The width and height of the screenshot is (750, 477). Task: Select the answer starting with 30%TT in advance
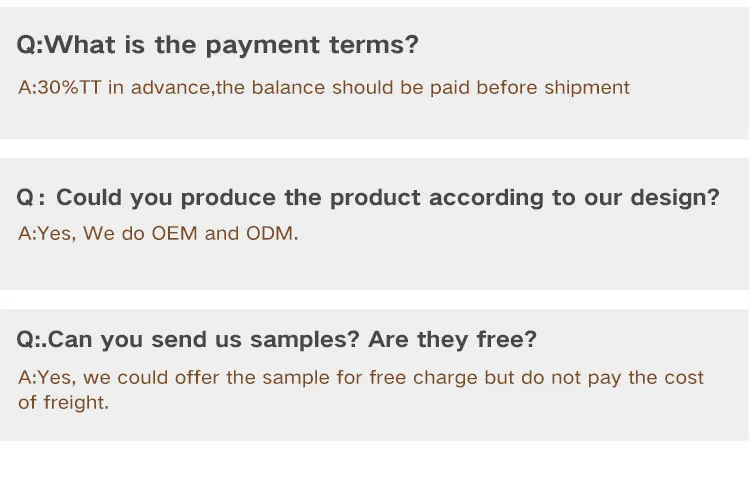324,88
